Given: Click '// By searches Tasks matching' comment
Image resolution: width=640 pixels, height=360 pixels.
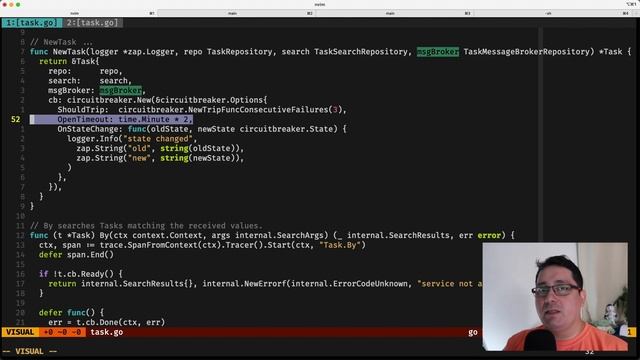Looking at the screenshot, I should [x=147, y=226].
